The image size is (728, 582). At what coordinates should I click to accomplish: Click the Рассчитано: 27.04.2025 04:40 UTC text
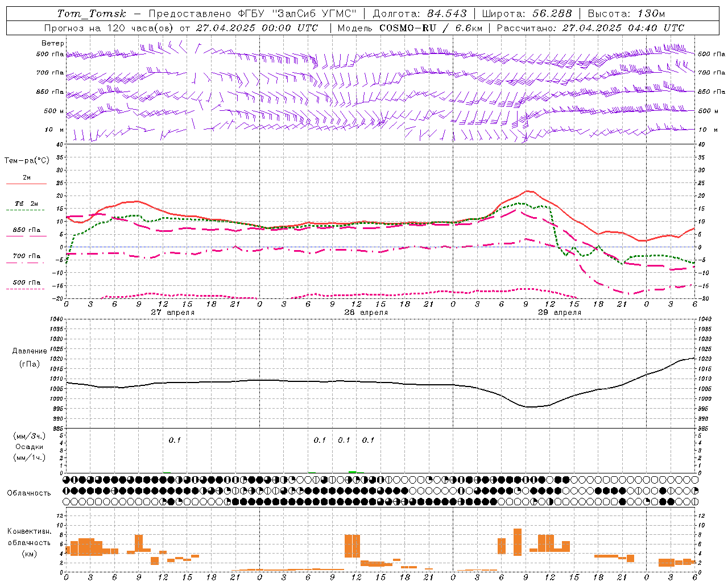[590, 28]
